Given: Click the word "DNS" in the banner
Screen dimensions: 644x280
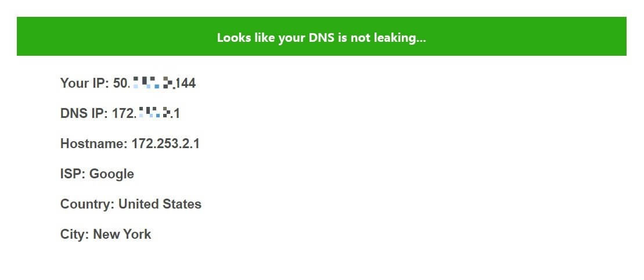Looking at the screenshot, I should [318, 38].
